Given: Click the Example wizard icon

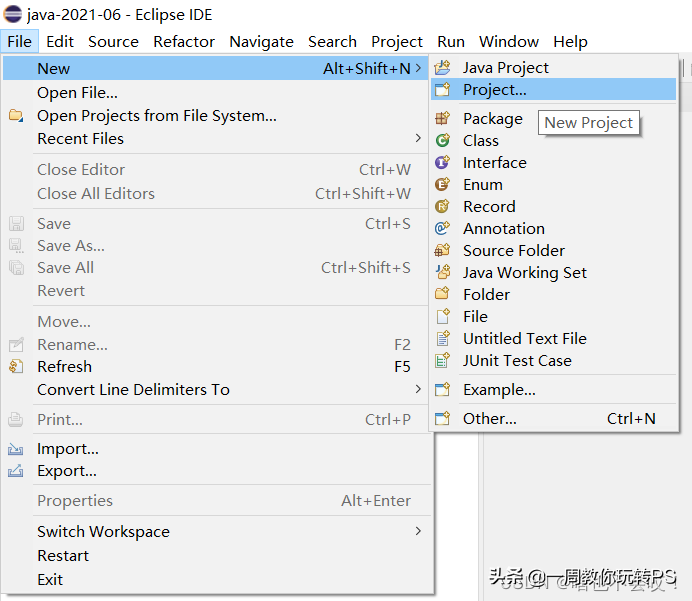Looking at the screenshot, I should click(x=442, y=390).
